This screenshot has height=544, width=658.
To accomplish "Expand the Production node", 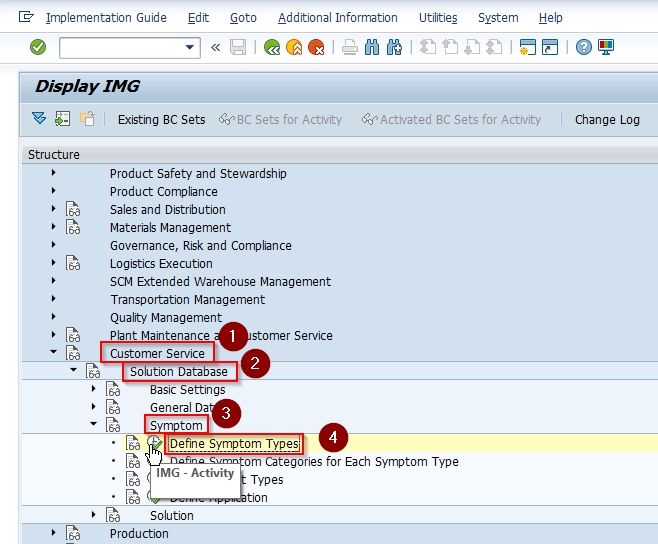I will pyautogui.click(x=53, y=533).
